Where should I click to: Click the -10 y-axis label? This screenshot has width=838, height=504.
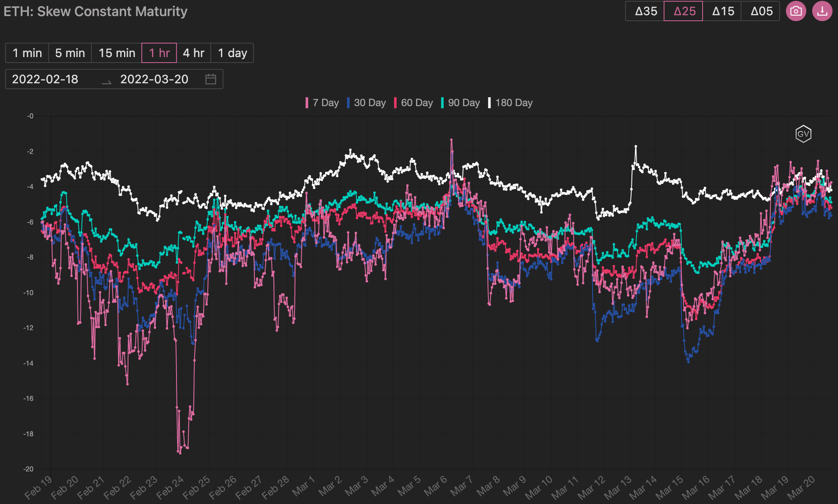28,293
